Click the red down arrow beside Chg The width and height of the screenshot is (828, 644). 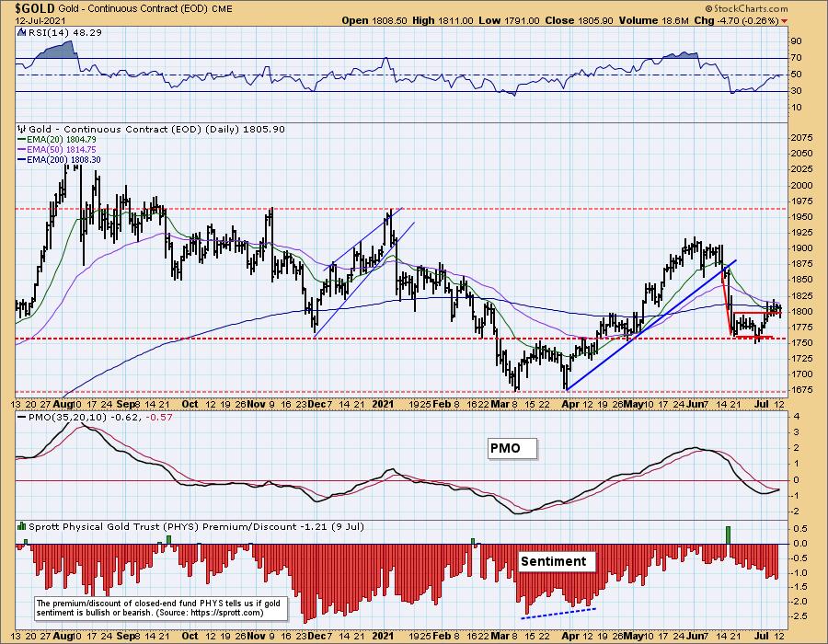[x=784, y=21]
